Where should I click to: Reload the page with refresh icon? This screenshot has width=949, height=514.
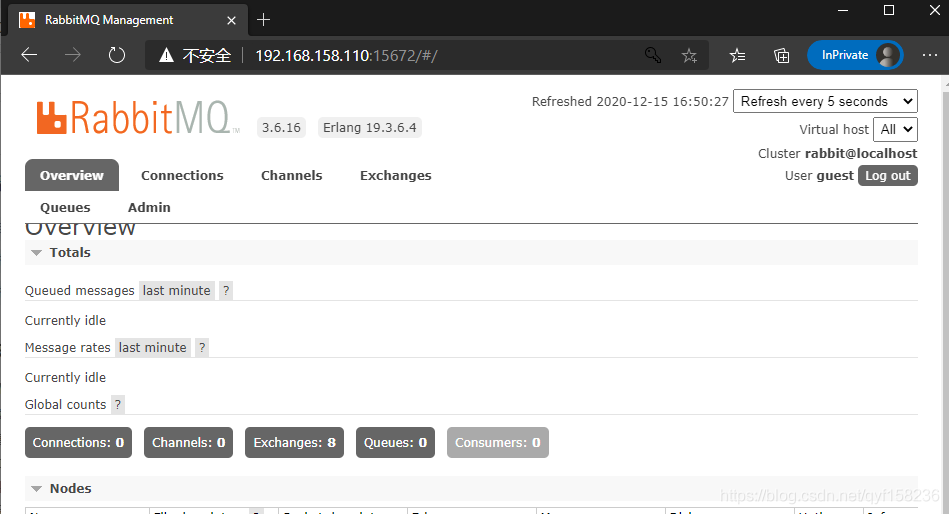[x=117, y=55]
